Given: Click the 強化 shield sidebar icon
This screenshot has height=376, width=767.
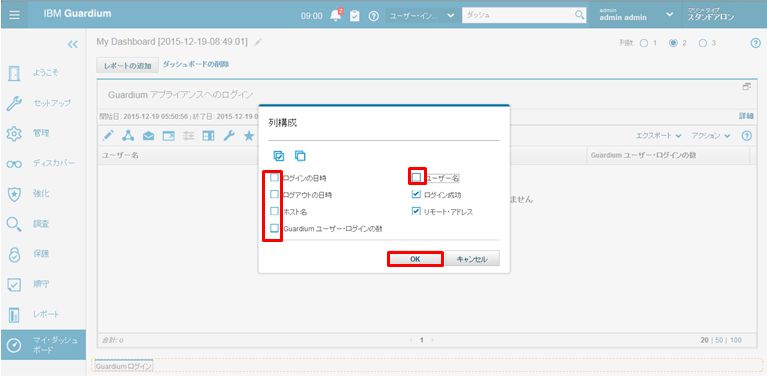Looking at the screenshot, I should [15, 194].
